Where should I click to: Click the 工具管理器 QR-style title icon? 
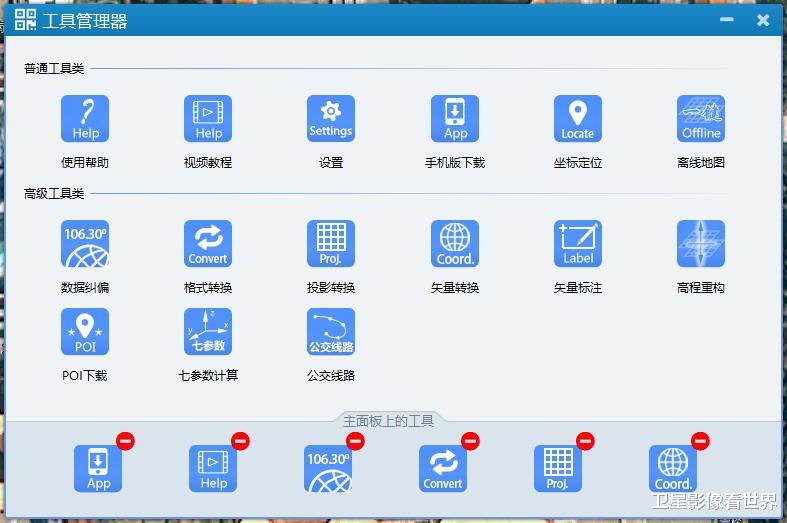click(25, 20)
